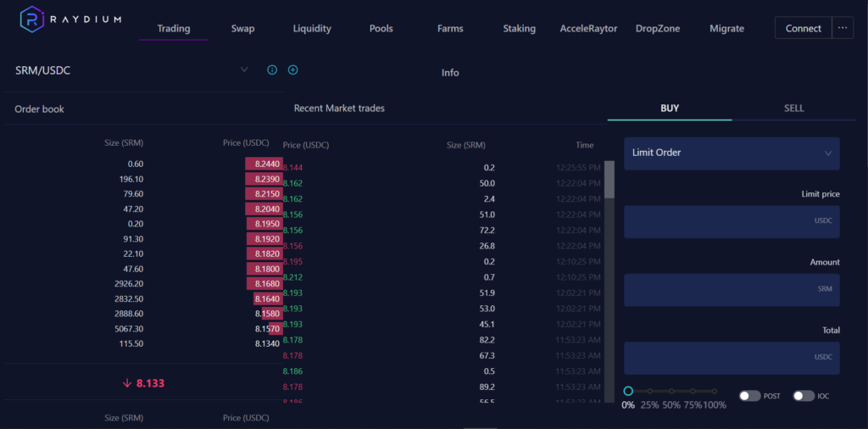
Task: Click the 8.144 recent trade price
Action: click(x=292, y=168)
